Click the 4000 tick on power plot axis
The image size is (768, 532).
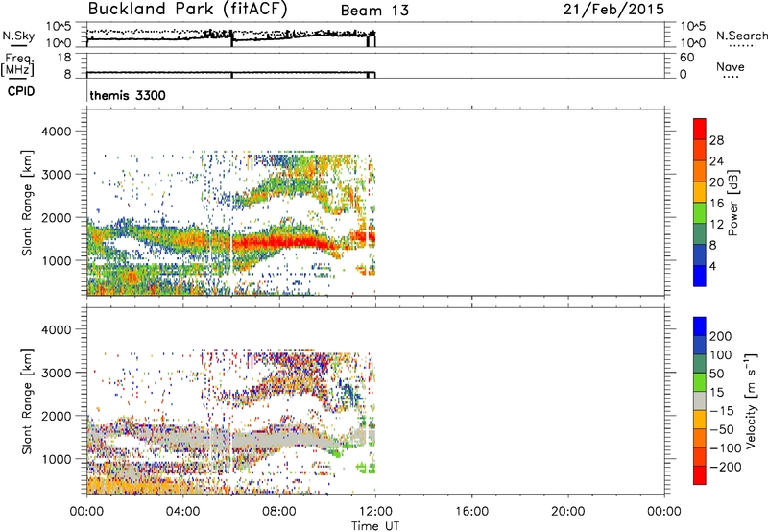(57, 132)
